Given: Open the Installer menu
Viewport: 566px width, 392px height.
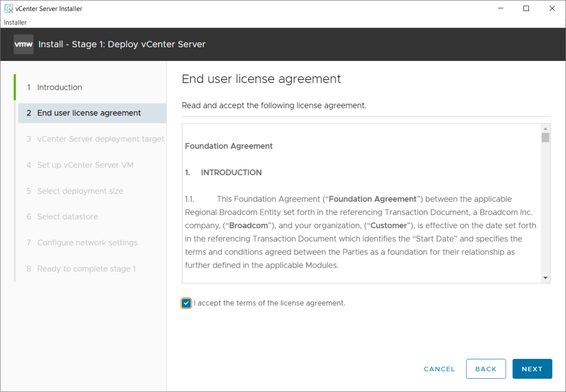Looking at the screenshot, I should (15, 22).
